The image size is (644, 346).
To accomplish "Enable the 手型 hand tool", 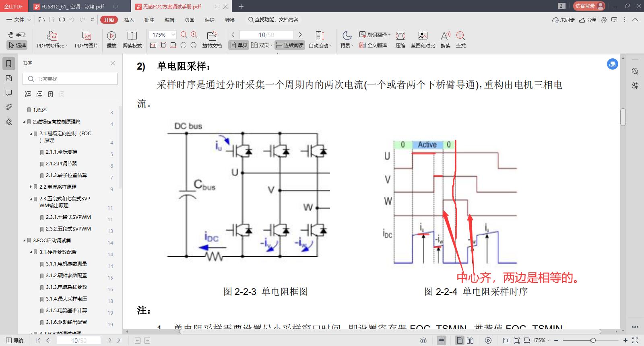I will click(17, 35).
